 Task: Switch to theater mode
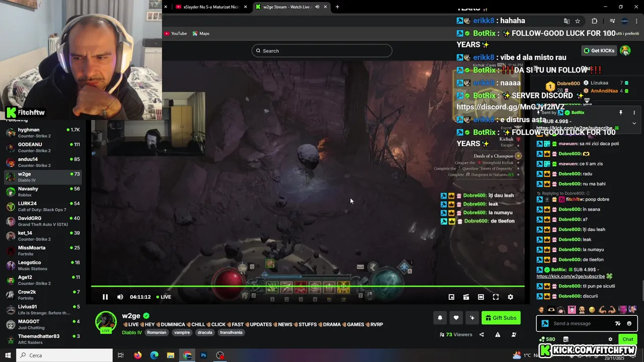click(480, 297)
